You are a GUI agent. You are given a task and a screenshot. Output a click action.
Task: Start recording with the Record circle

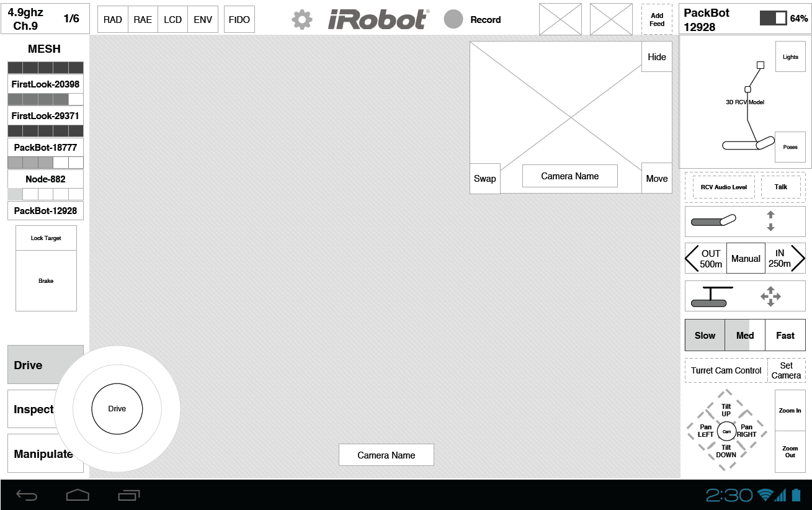pos(453,19)
